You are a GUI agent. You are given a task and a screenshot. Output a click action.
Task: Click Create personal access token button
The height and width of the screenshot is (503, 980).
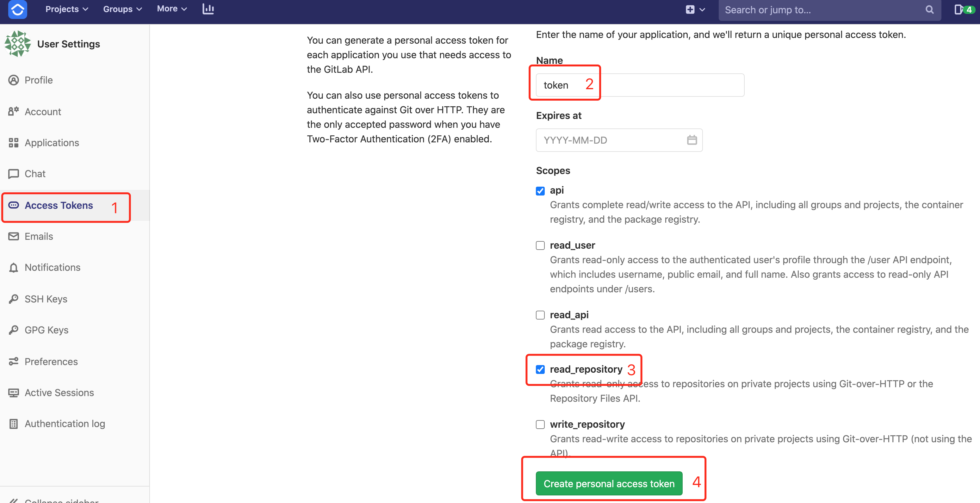pyautogui.click(x=609, y=483)
